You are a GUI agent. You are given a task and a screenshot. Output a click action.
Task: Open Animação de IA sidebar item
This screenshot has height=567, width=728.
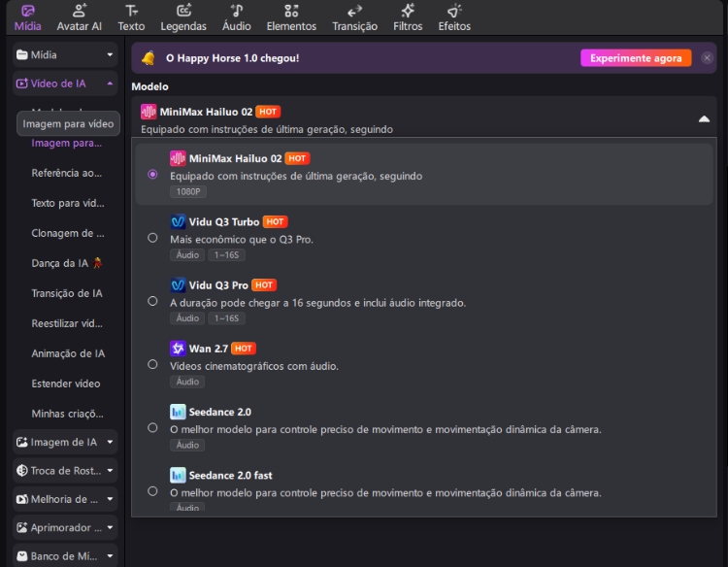pyautogui.click(x=68, y=353)
